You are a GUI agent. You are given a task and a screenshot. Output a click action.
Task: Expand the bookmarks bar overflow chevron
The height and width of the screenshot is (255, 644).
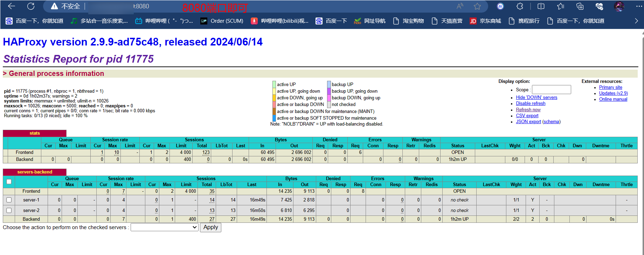point(636,21)
